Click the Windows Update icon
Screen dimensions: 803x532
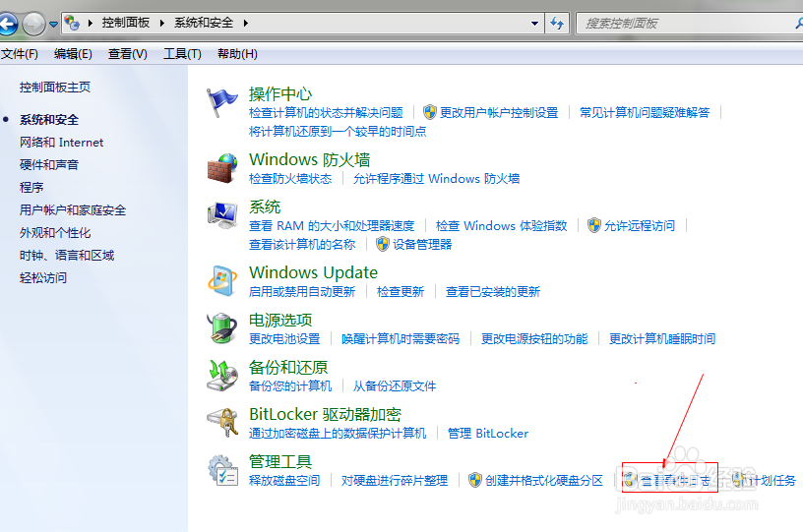pyautogui.click(x=222, y=281)
